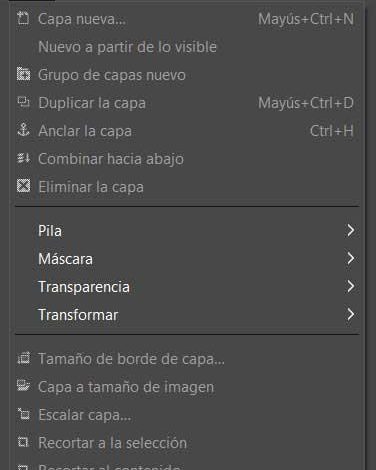This screenshot has height=470, width=376.
Task: Click the Mayús+Ctrl+N shortcut label
Action: pyautogui.click(x=306, y=19)
